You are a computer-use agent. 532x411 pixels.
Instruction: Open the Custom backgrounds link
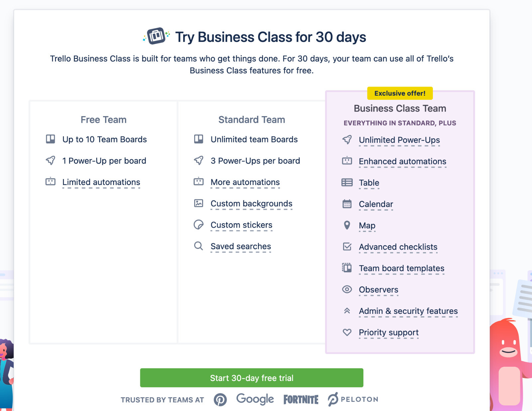(x=251, y=204)
